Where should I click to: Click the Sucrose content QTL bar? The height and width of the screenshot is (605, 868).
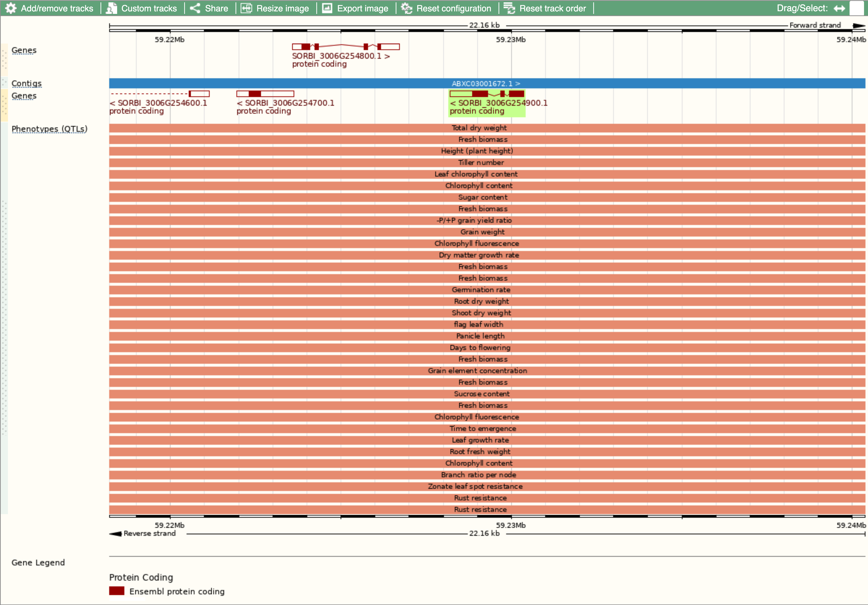(487, 394)
